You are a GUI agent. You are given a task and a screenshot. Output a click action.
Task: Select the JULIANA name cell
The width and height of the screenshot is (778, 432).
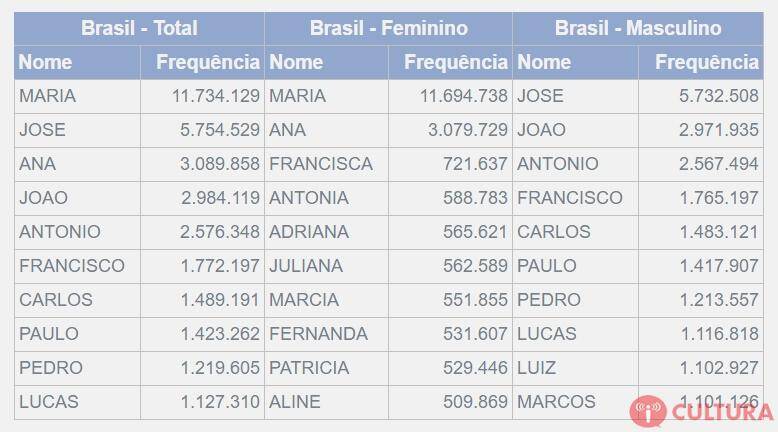pyautogui.click(x=326, y=266)
